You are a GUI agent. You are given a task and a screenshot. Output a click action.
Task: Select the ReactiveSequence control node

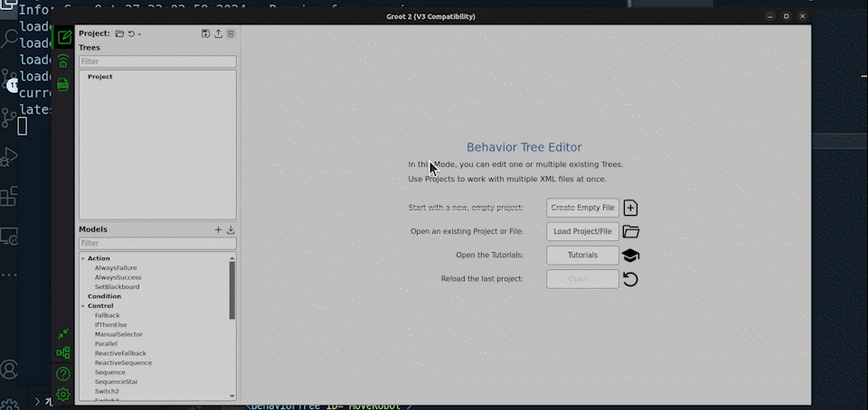click(x=123, y=363)
